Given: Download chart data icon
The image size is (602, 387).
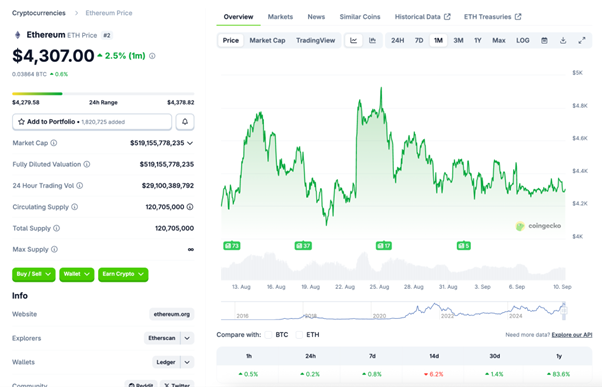Looking at the screenshot, I should coord(563,40).
